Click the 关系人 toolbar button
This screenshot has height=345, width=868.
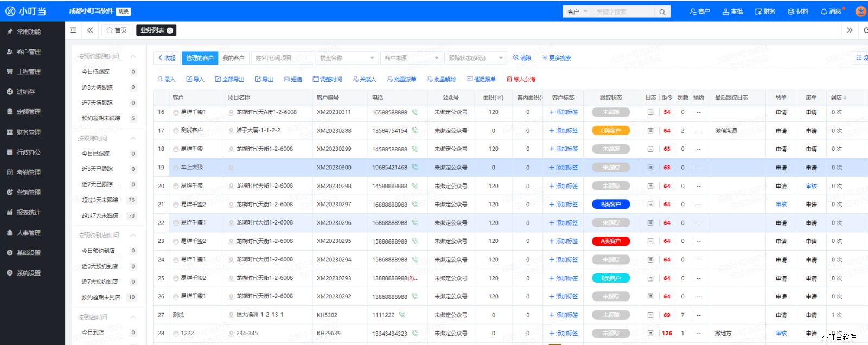tap(365, 79)
